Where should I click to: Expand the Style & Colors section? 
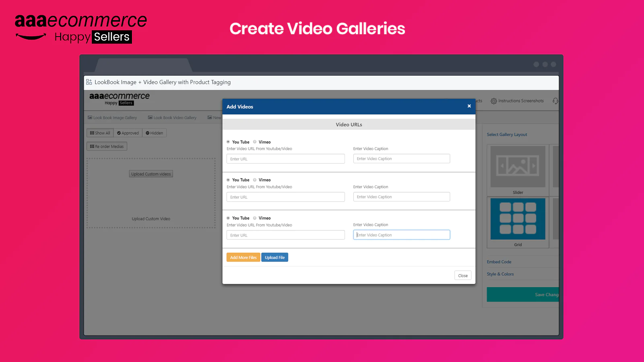tap(500, 274)
